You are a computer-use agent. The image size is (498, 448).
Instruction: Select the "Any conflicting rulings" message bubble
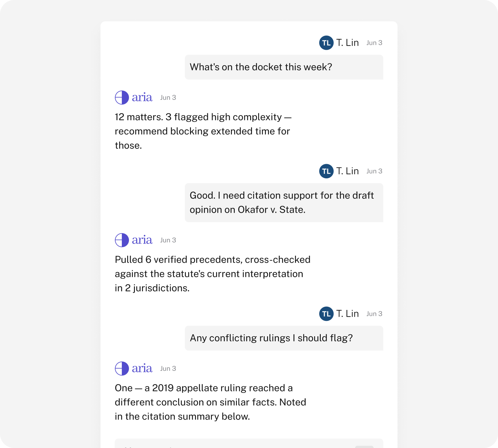point(284,338)
